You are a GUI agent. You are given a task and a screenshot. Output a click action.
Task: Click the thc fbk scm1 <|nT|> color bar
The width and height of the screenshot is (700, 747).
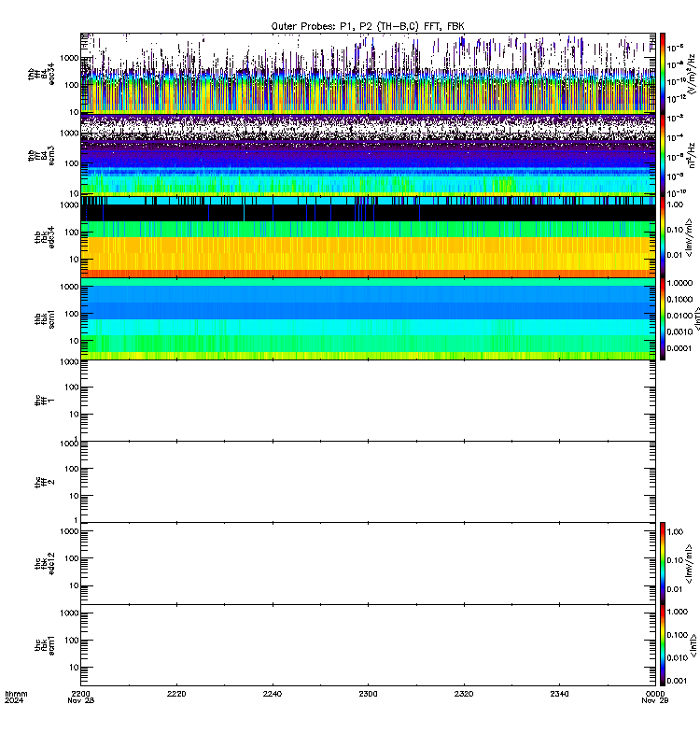[x=663, y=645]
